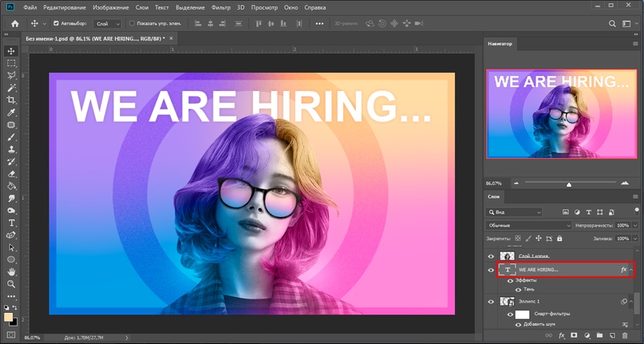The height and width of the screenshot is (344, 644).
Task: Select the Pen tool
Action: [11, 235]
